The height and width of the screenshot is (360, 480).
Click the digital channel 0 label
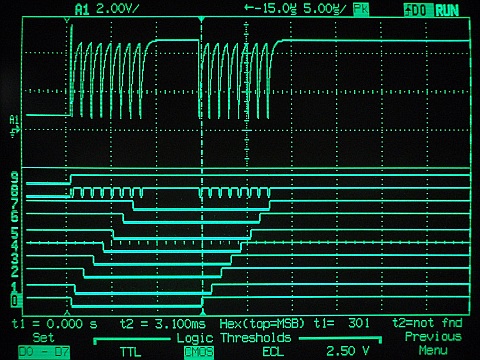[15, 301]
